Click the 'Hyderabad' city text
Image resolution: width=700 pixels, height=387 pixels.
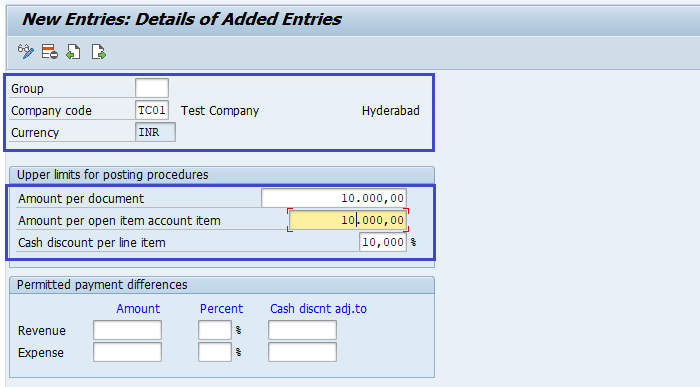coord(391,111)
